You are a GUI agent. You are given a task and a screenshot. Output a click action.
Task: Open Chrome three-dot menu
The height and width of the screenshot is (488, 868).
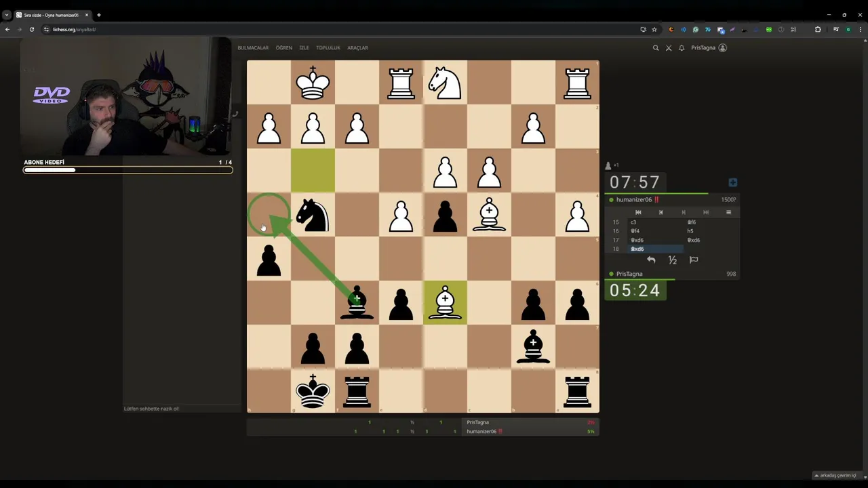[x=861, y=29]
